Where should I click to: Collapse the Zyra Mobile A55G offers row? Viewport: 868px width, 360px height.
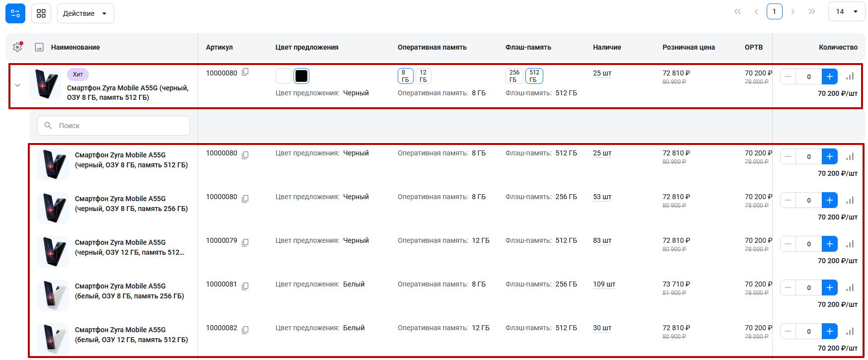(18, 85)
